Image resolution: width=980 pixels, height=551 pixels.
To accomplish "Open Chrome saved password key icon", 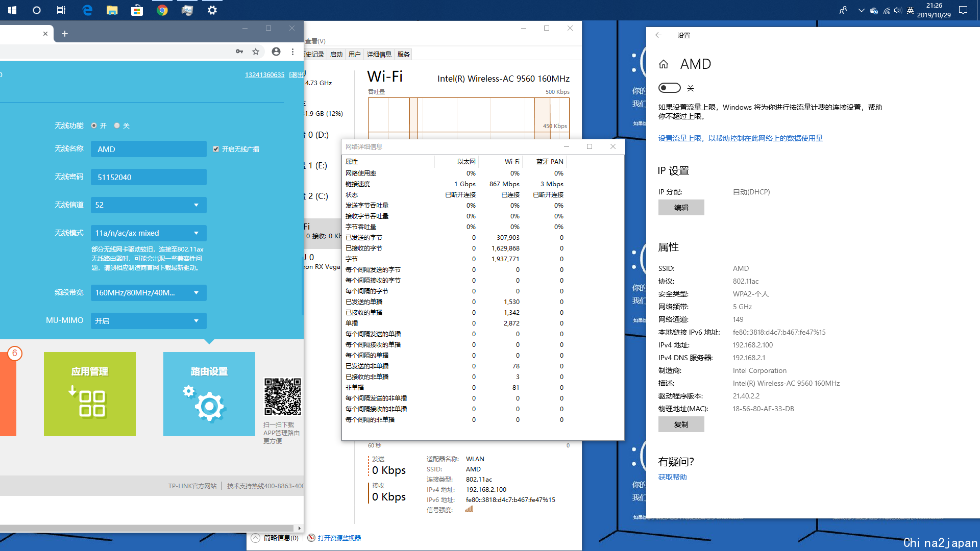I will (239, 52).
